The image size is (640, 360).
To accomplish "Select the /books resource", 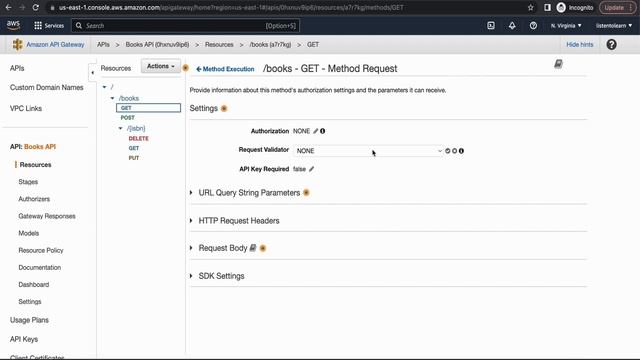I will pyautogui.click(x=129, y=98).
